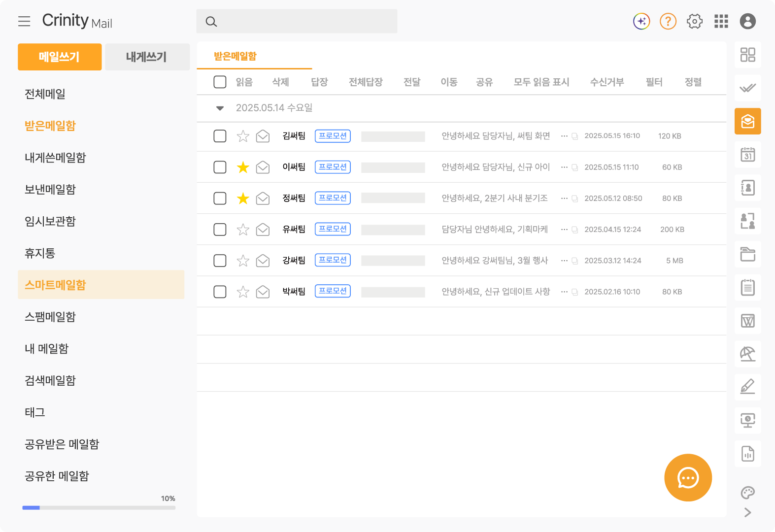Click 삭제 delete in toolbar
Image resolution: width=775 pixels, height=532 pixels.
pyautogui.click(x=281, y=82)
